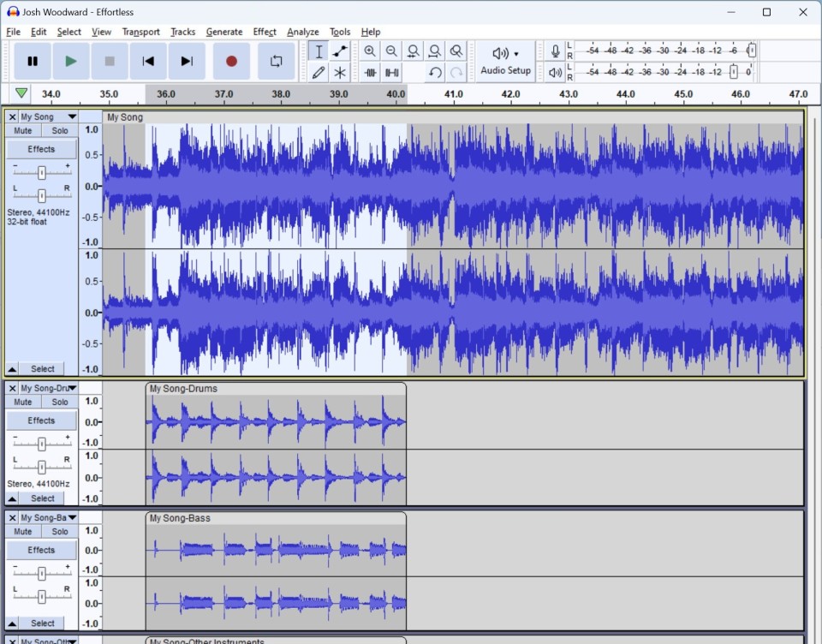Open the Transport menu
The image size is (822, 644).
point(140,32)
